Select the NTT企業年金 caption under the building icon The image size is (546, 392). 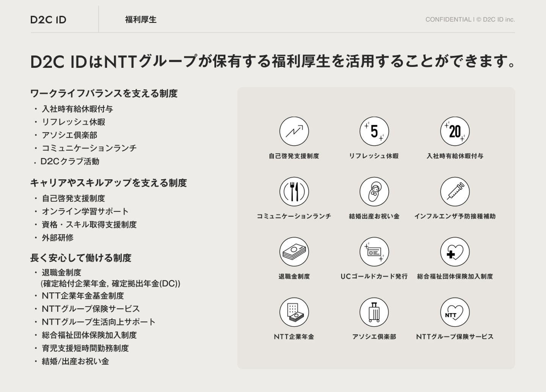click(294, 337)
